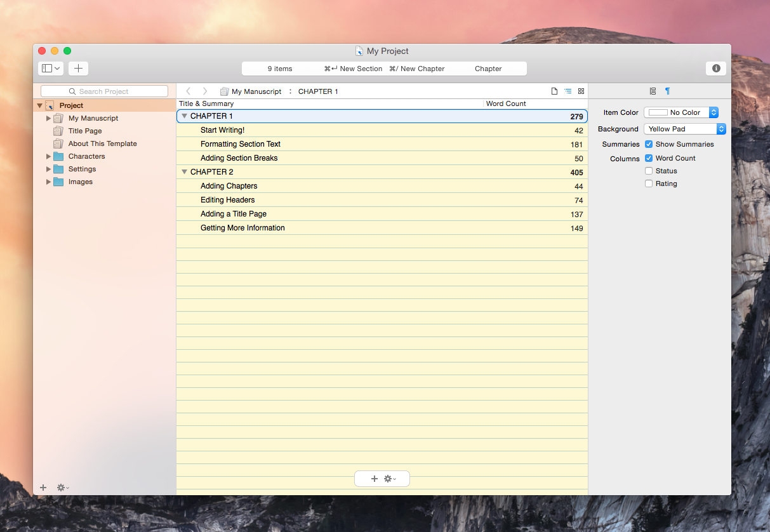Select the Getting More Information row
This screenshot has width=770, height=532.
pyautogui.click(x=382, y=228)
